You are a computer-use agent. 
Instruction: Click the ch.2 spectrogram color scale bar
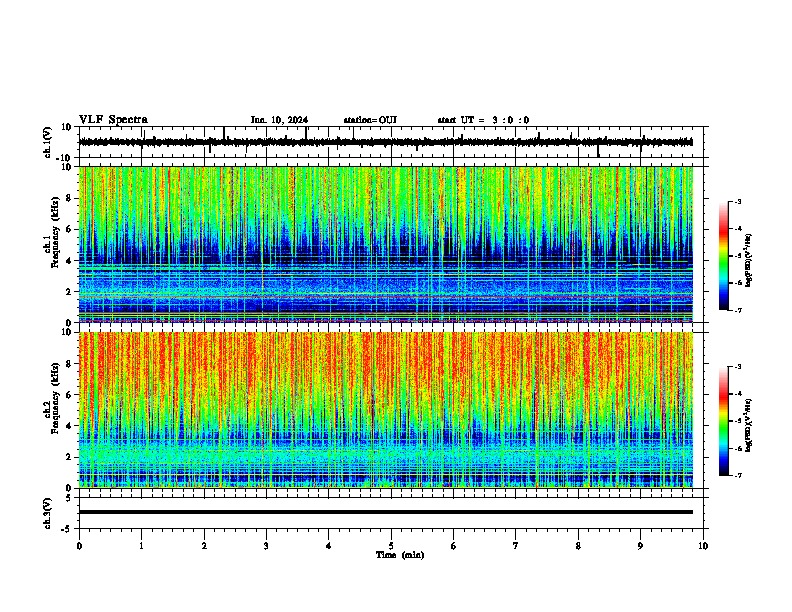click(x=724, y=421)
